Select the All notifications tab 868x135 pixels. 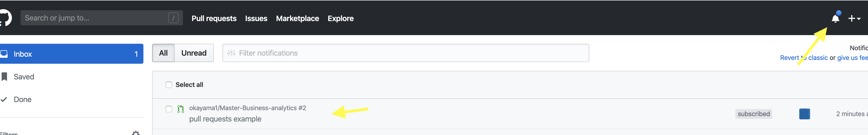tap(163, 53)
